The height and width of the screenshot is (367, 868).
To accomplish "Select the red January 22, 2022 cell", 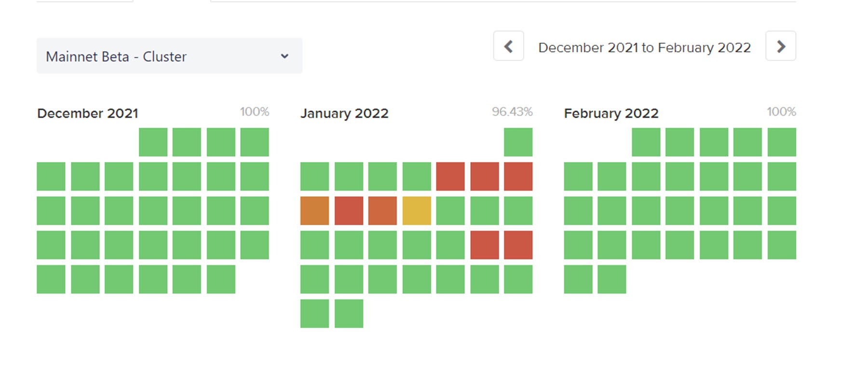I will point(518,245).
